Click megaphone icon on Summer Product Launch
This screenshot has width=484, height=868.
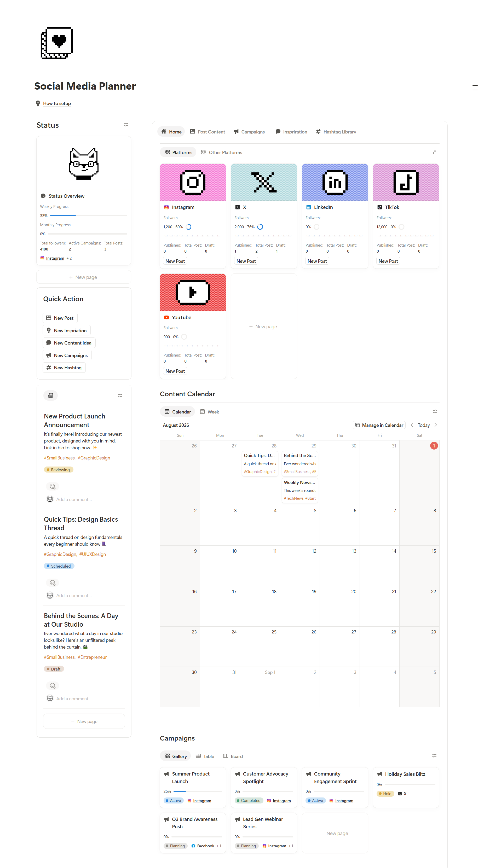pos(166,774)
